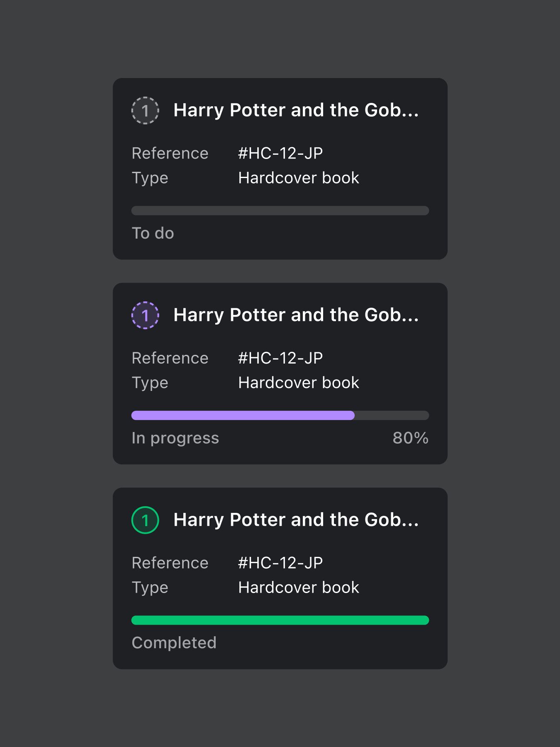
Task: Click the purple dashed number badge
Action: click(145, 315)
